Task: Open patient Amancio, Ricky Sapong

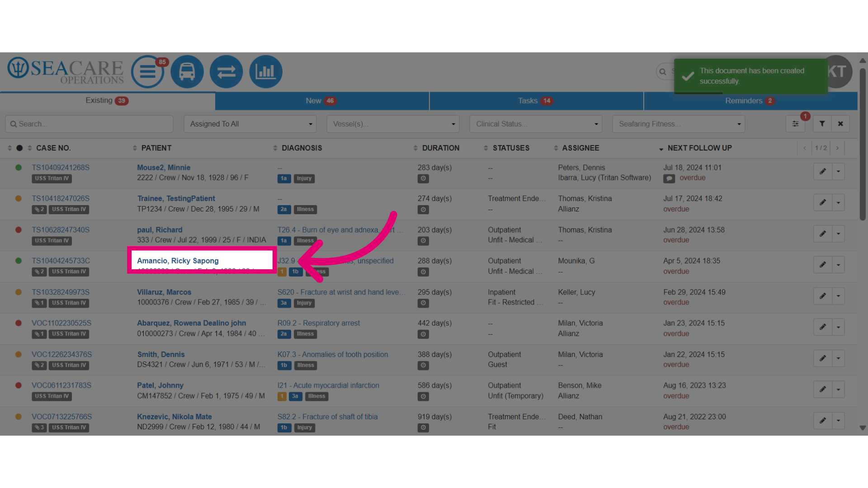Action: click(178, 261)
